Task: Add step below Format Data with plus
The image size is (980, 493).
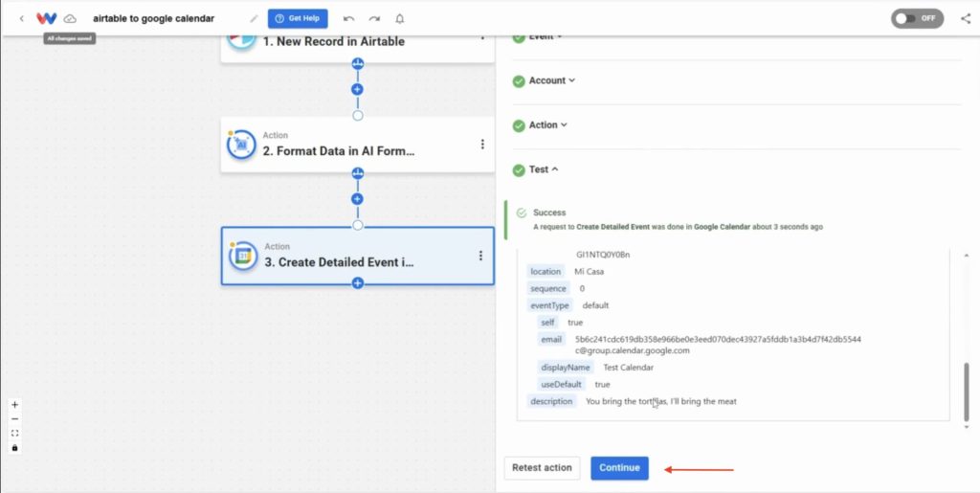Action: click(358, 199)
